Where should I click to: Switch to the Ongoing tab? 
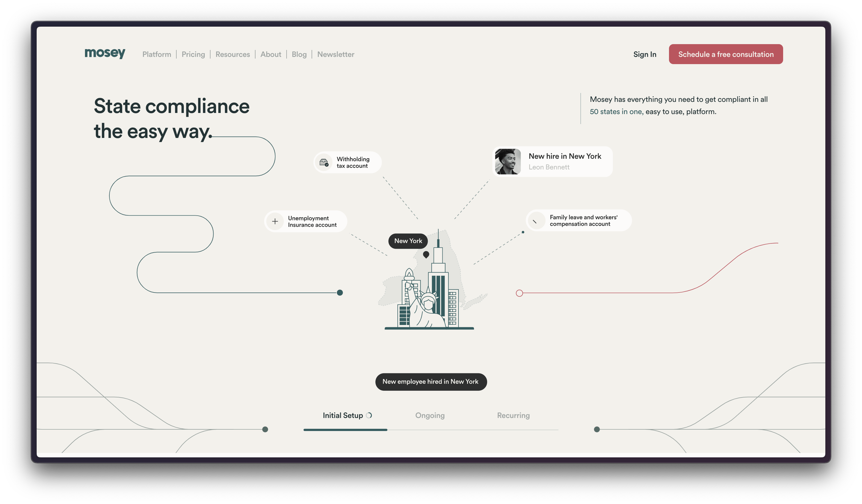point(430,415)
